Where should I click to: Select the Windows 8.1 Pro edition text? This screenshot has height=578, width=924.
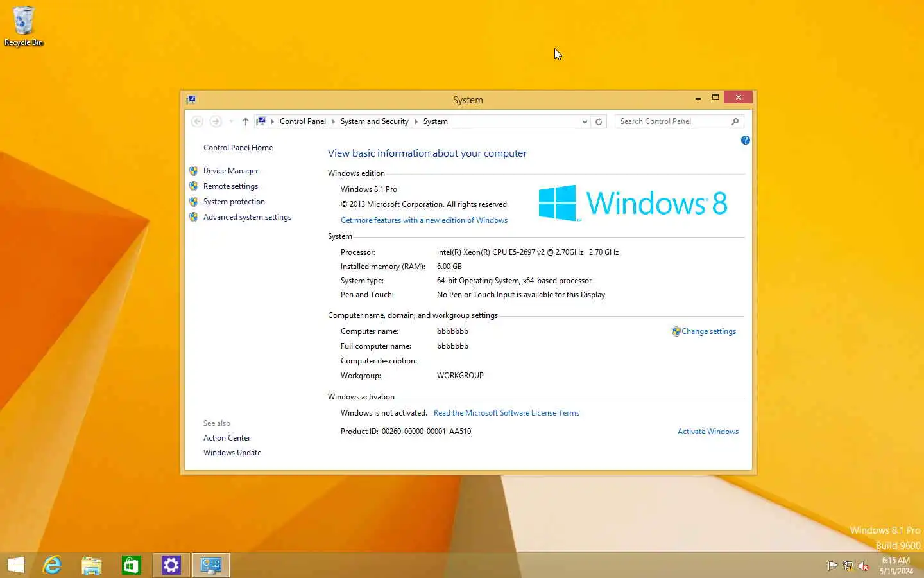tap(369, 189)
